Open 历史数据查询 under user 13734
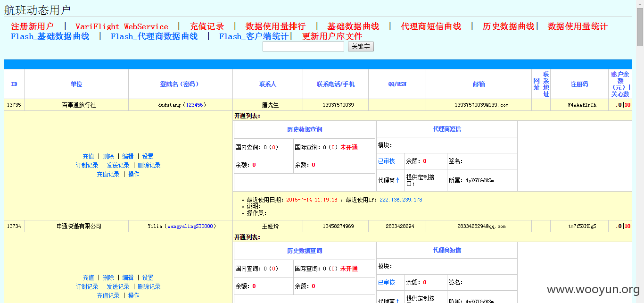Image resolution: width=644 pixels, height=303 pixels. tap(305, 251)
